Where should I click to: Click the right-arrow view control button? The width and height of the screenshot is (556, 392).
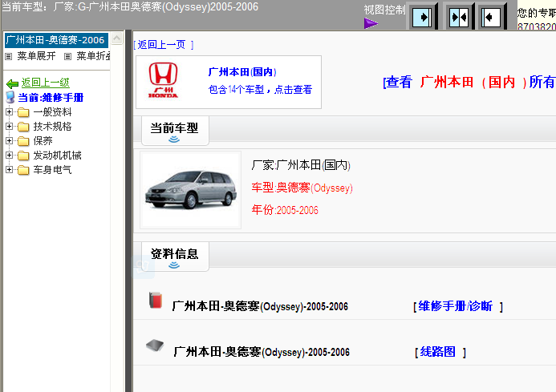click(x=422, y=17)
